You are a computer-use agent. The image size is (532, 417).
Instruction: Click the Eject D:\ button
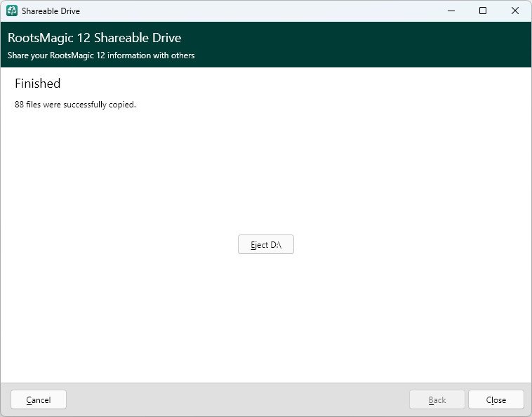[266, 244]
